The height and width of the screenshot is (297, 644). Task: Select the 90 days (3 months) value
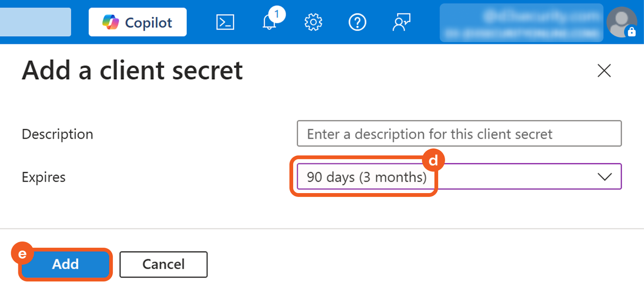(x=366, y=177)
